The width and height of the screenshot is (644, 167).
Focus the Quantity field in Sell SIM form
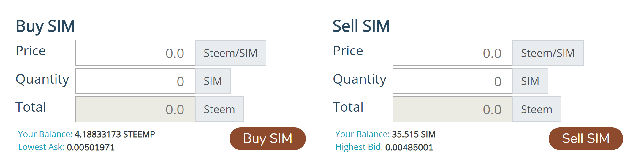point(452,81)
